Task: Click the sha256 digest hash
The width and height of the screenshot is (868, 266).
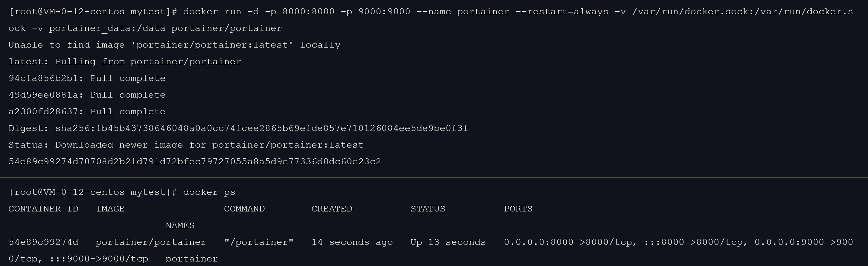Action: [x=262, y=128]
